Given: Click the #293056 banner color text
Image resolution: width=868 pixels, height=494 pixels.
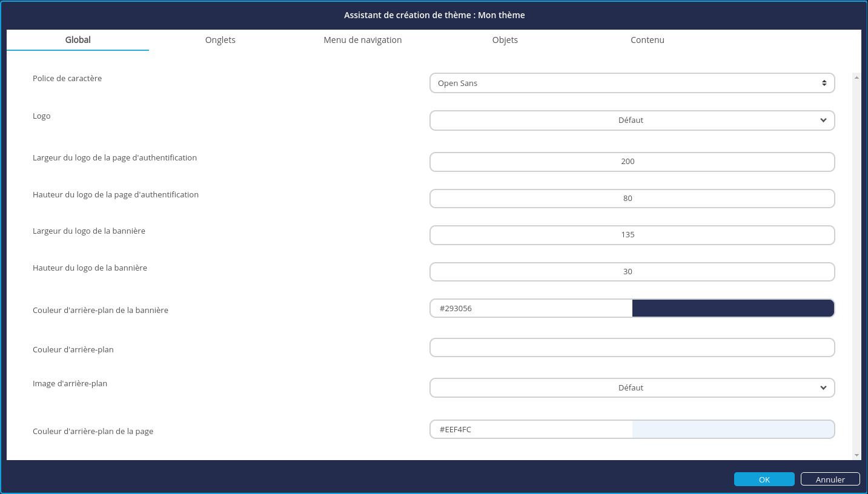Looking at the screenshot, I should [x=456, y=308].
